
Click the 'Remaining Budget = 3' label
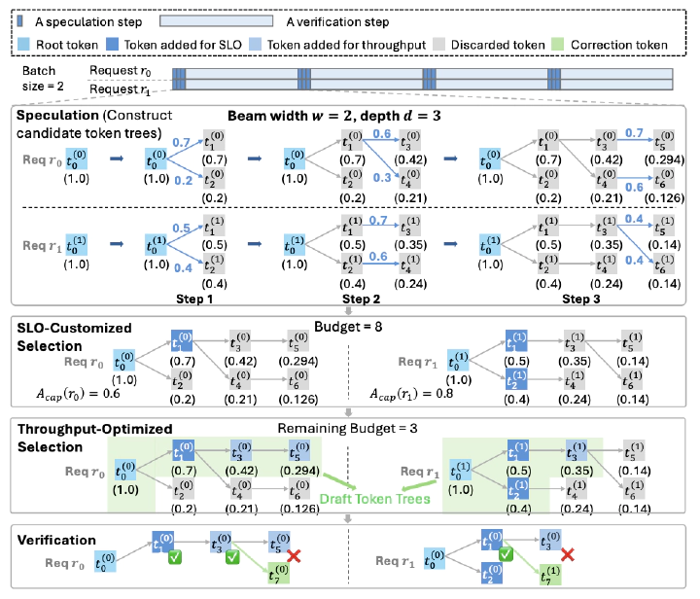tap(347, 429)
